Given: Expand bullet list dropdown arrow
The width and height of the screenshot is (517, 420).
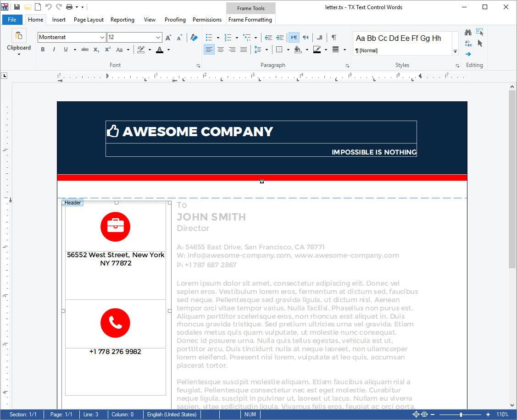Looking at the screenshot, I should (x=218, y=38).
